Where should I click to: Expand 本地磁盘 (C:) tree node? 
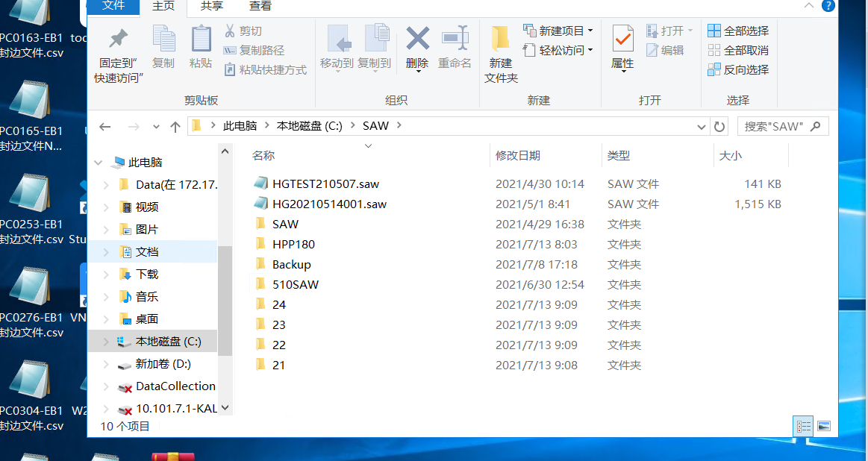click(106, 342)
